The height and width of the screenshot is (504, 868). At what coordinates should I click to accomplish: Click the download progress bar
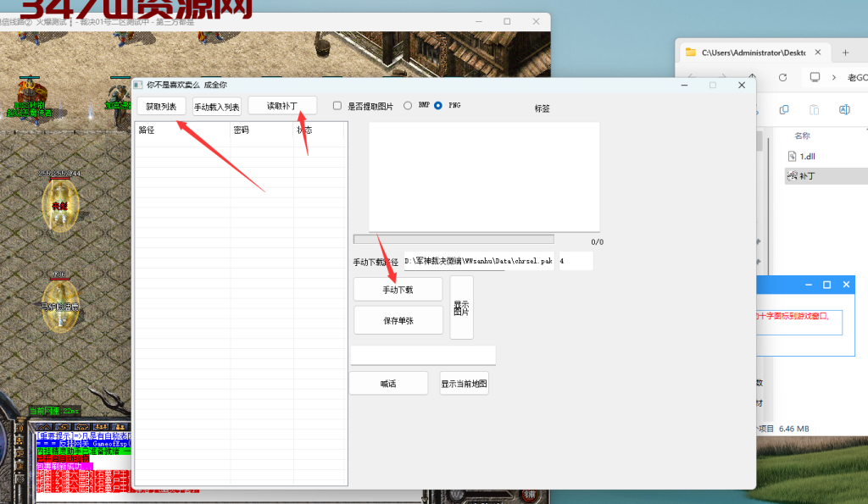pyautogui.click(x=453, y=240)
